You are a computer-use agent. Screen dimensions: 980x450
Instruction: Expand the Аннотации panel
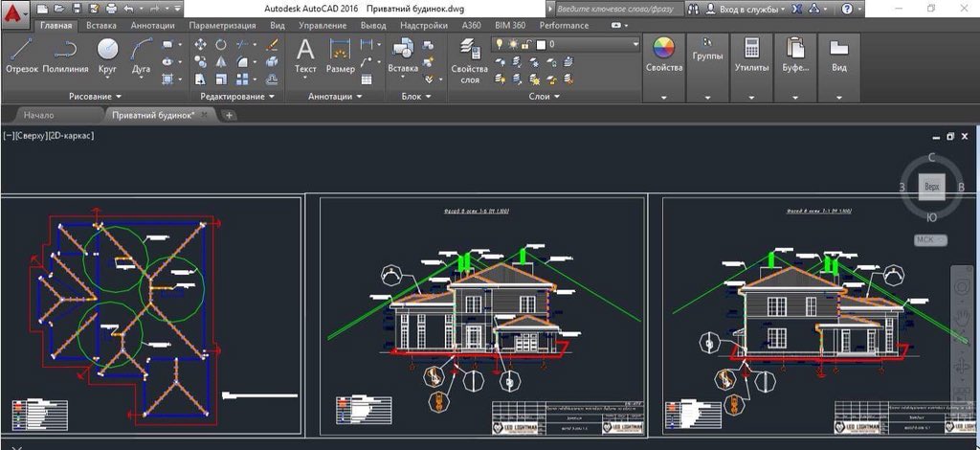pos(334,97)
